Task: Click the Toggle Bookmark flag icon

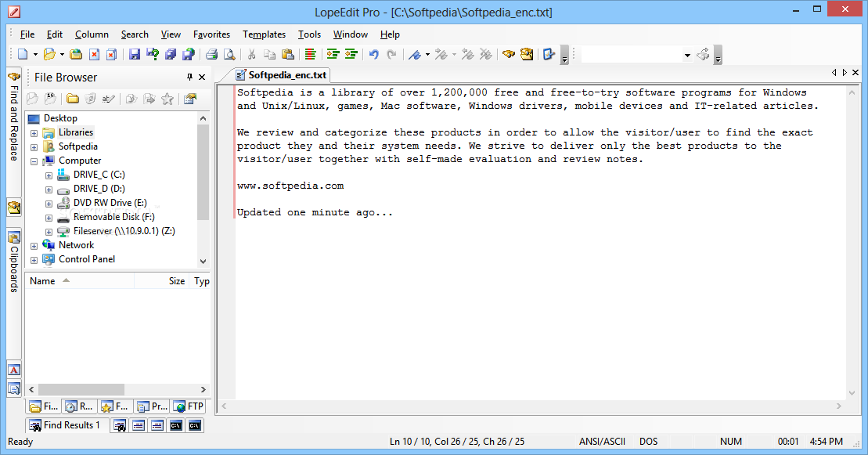Action: (x=415, y=54)
